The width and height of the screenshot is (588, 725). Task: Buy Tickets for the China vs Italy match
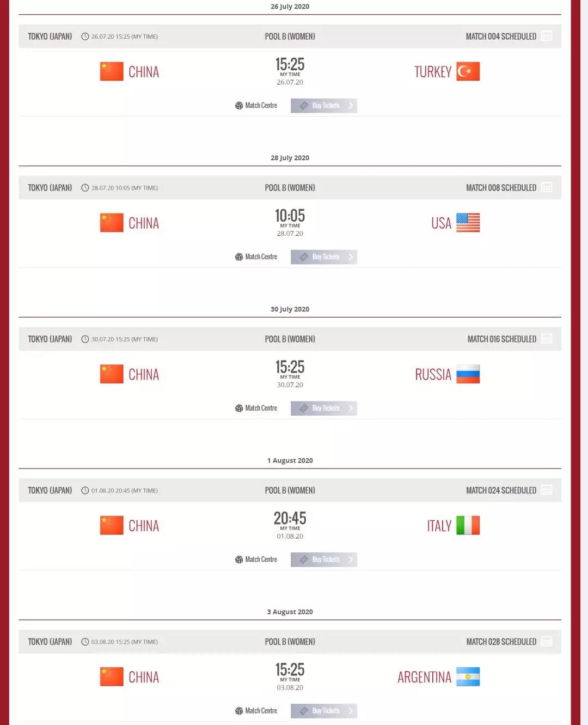[x=324, y=559]
